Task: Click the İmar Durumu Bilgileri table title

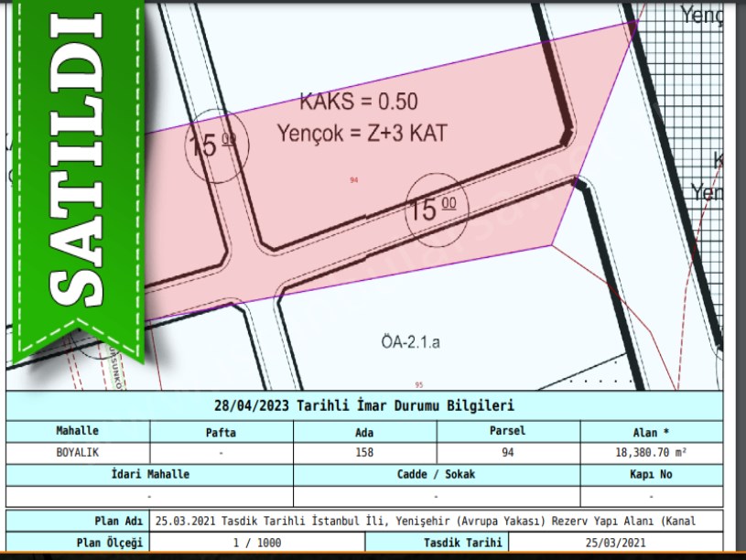Action: (x=364, y=405)
